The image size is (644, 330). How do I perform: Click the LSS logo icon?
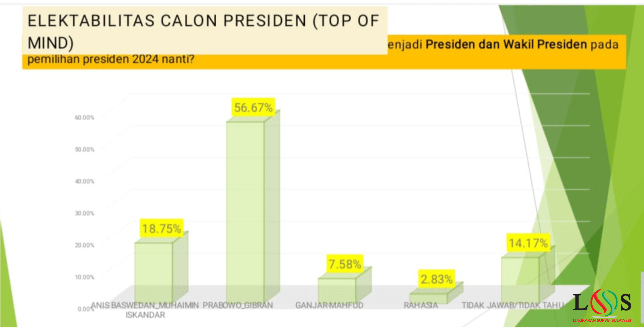coord(602,303)
